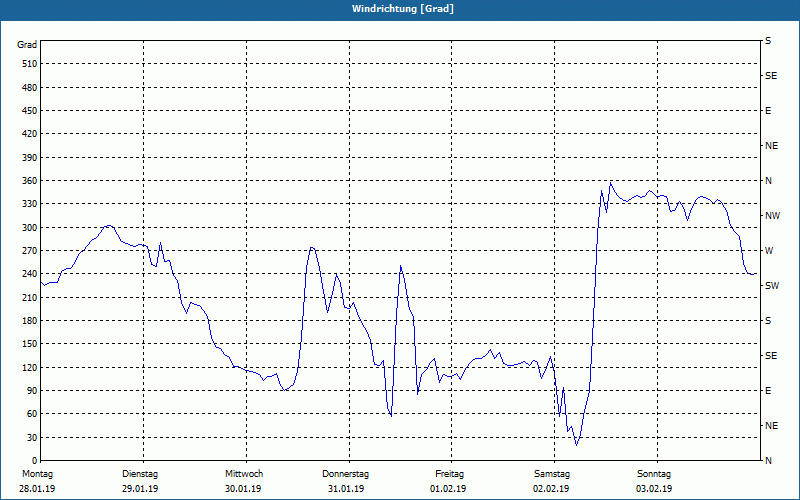Select the Samstag day label
Screen dimensions: 800x500
[552, 474]
